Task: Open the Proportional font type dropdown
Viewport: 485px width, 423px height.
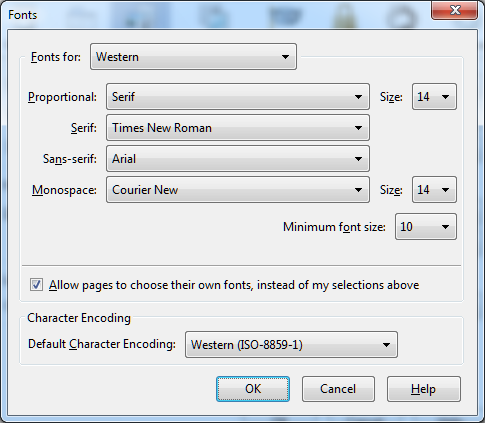Action: coord(238,97)
